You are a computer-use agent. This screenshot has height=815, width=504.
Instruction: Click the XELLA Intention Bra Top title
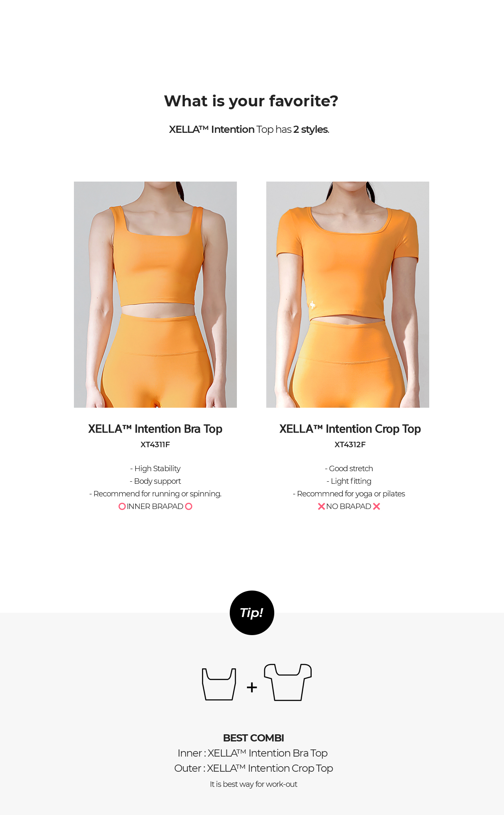[155, 429]
